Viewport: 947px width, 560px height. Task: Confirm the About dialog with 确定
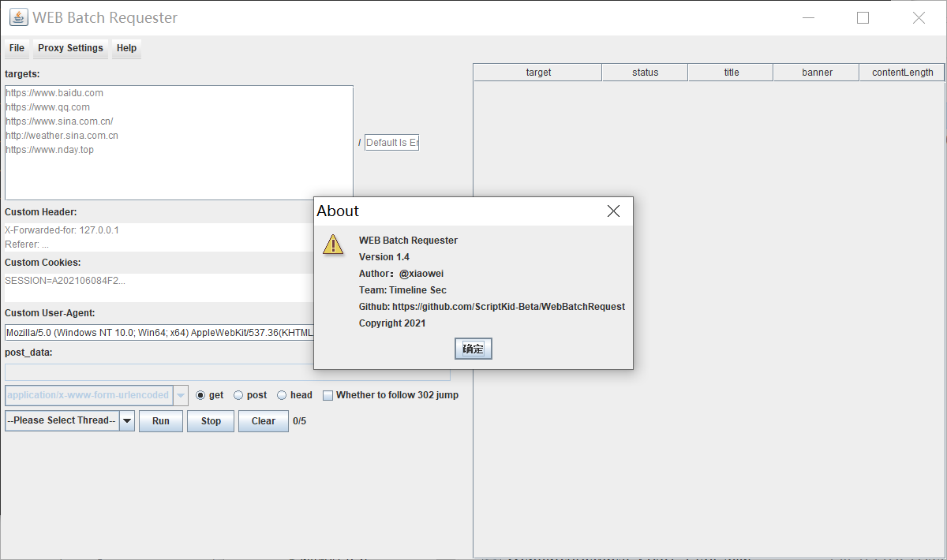pyautogui.click(x=473, y=348)
